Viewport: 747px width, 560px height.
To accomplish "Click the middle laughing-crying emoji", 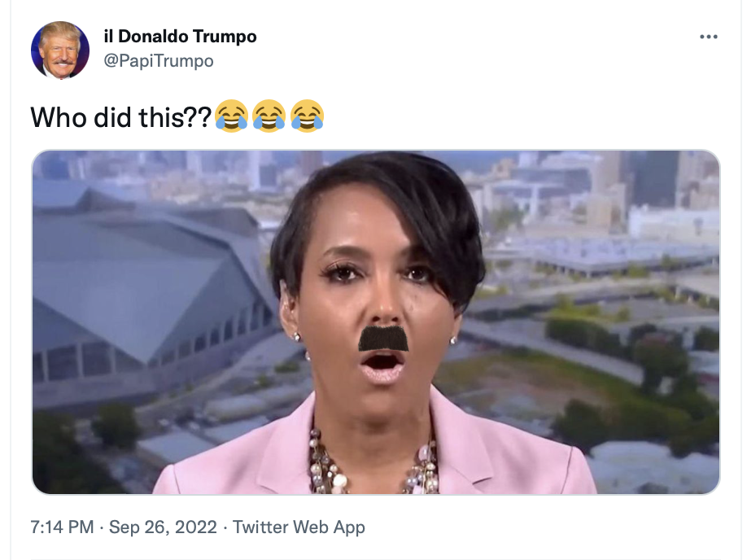I will 269,116.
